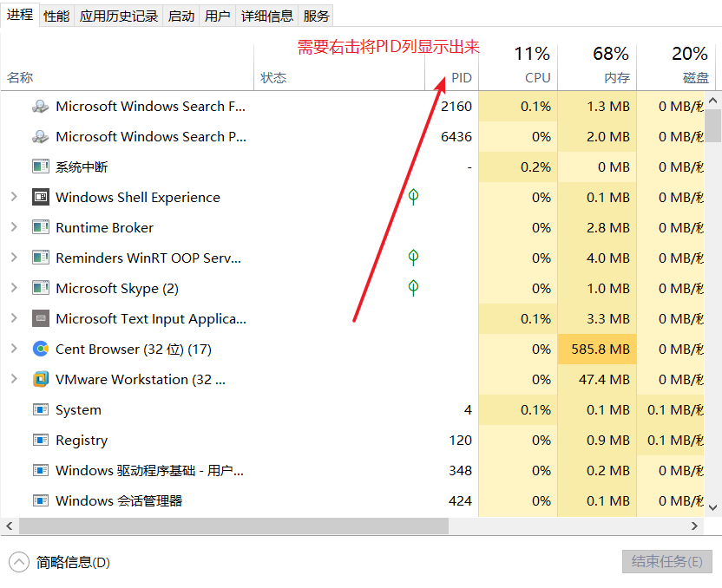Click PID value 2160
This screenshot has width=722, height=588.
tap(456, 107)
